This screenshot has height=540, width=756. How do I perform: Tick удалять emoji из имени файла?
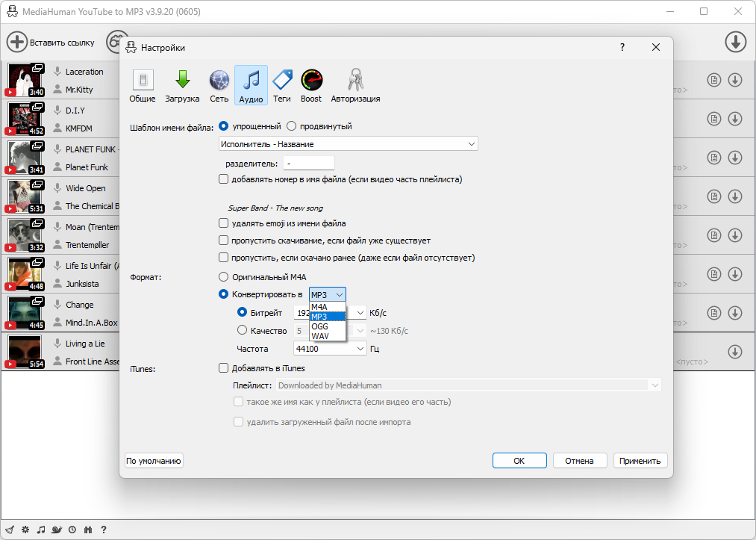click(x=223, y=223)
